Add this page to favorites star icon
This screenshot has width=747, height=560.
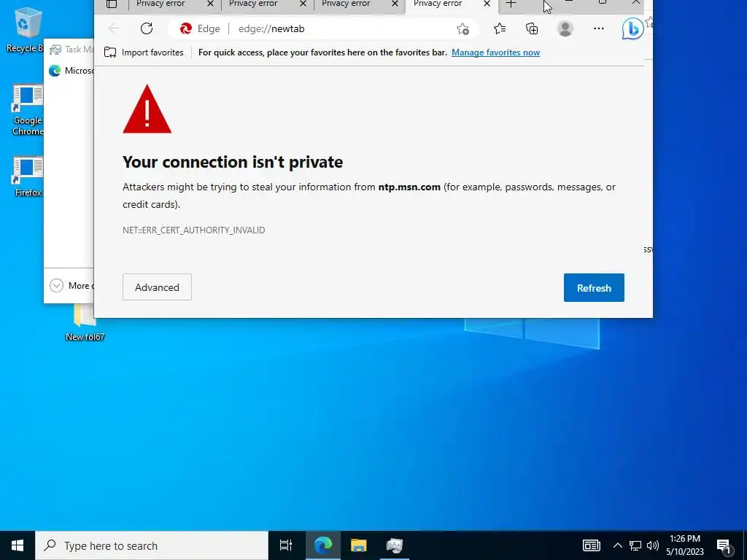point(462,29)
